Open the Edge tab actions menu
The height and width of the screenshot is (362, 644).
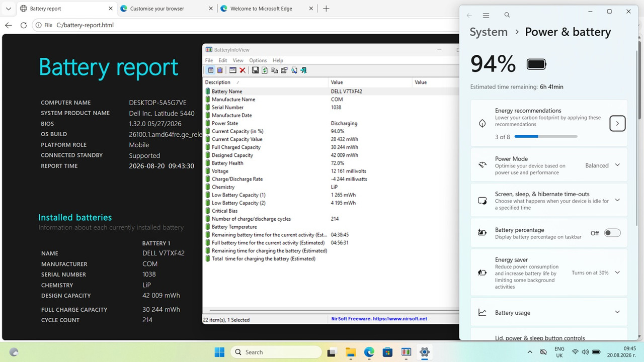pos(9,9)
